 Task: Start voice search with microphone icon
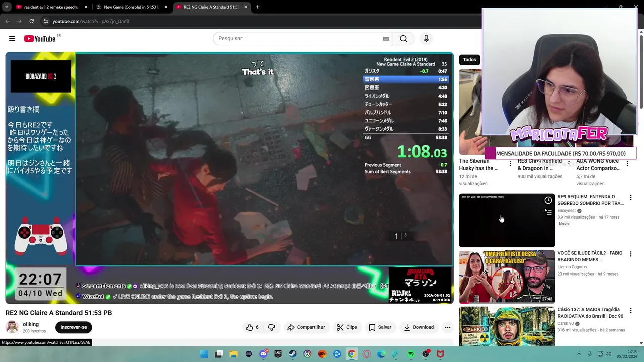click(426, 39)
